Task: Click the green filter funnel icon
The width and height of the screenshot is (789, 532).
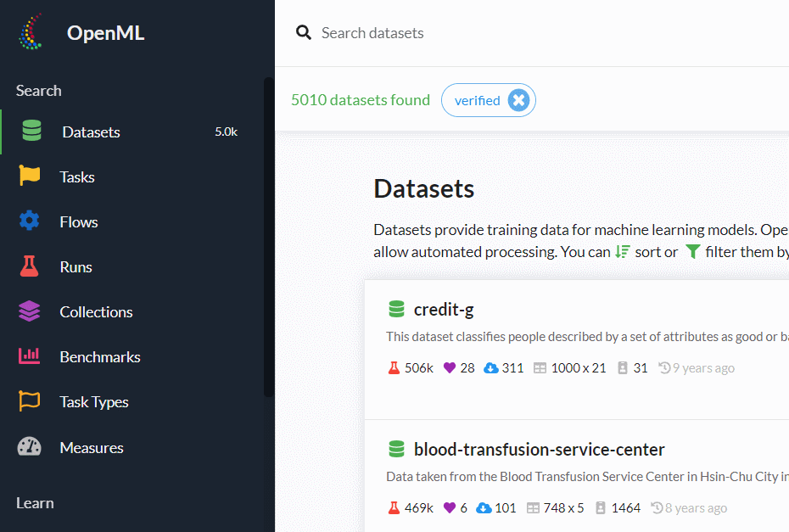Action: coord(693,252)
